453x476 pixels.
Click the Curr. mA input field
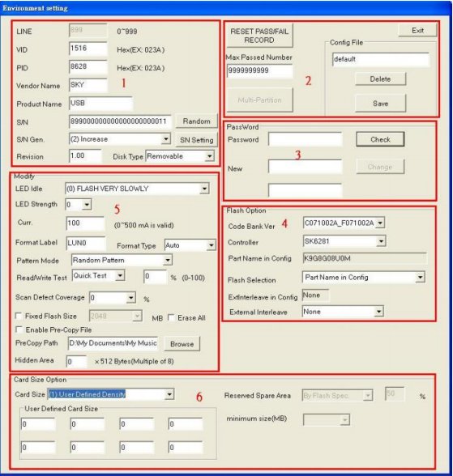point(85,223)
